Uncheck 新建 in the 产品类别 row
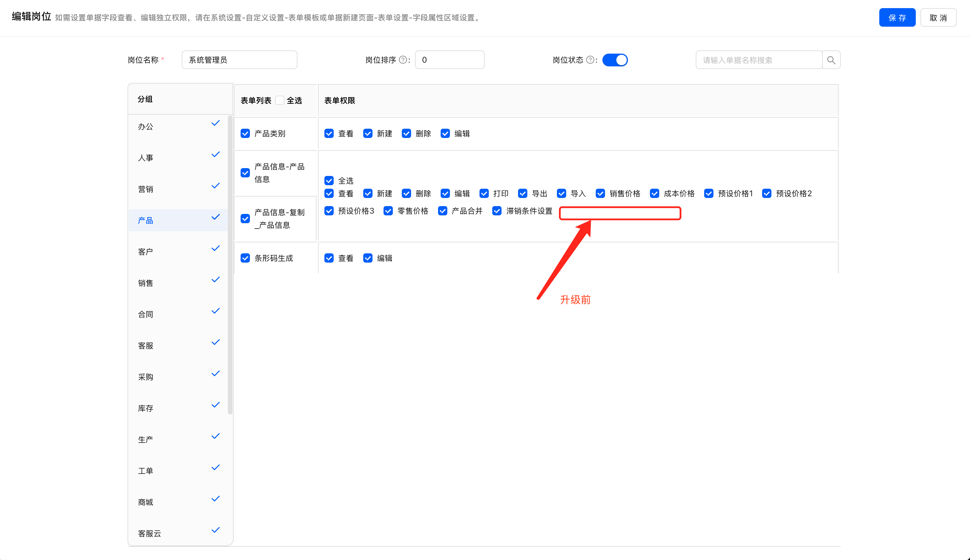This screenshot has height=560, width=970. pyautogui.click(x=368, y=133)
